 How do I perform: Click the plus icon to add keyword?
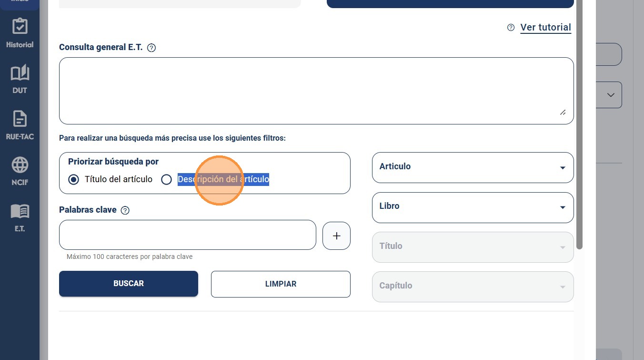336,236
